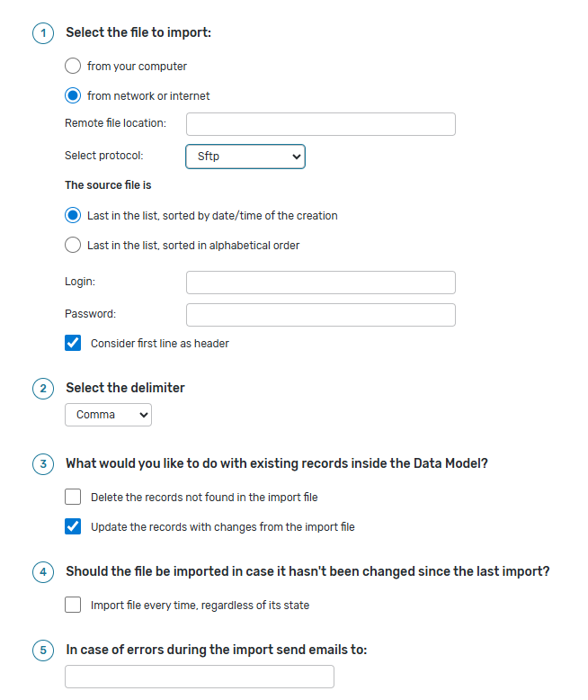Image resolution: width=588 pixels, height=700 pixels.
Task: Uncheck 'Consider first line as header'
Action: pos(73,343)
